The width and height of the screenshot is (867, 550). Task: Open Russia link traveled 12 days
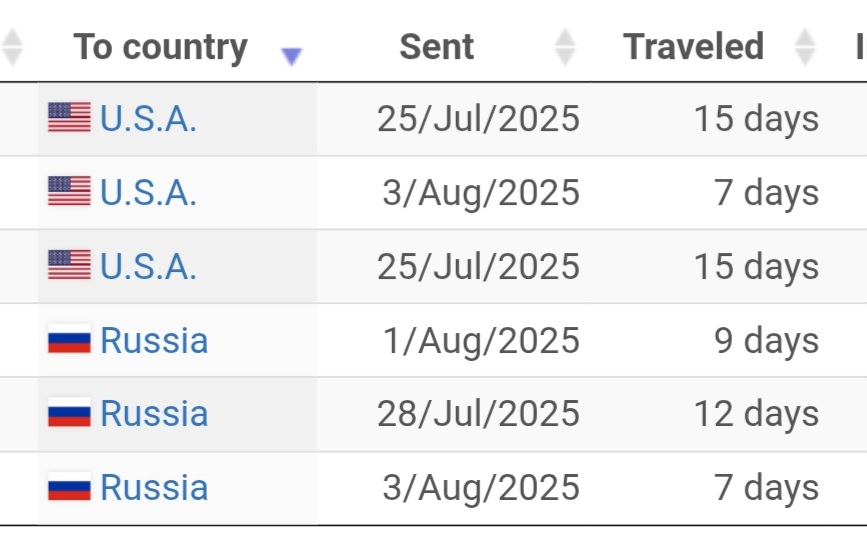[x=154, y=413]
